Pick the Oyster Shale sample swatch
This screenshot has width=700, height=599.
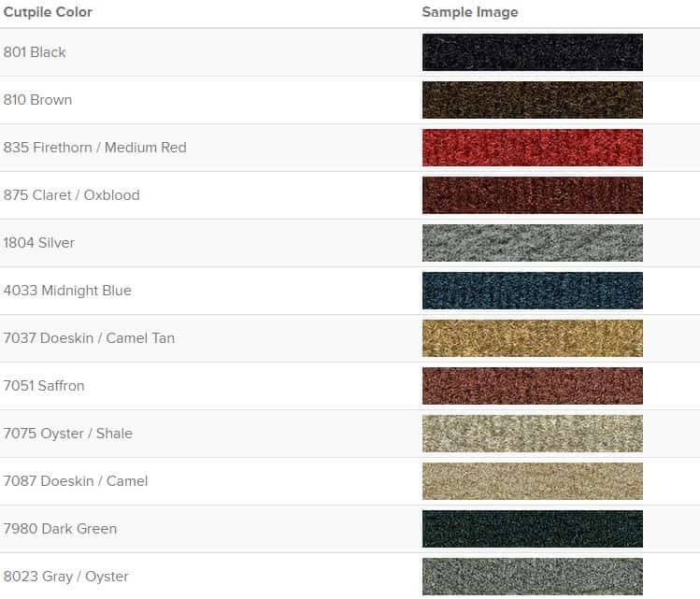533,434
